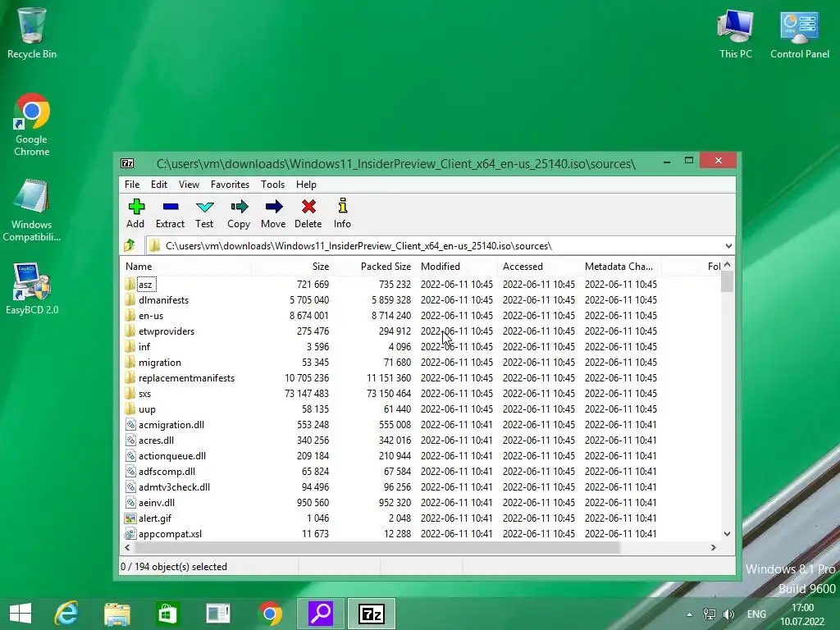Screen dimensions: 840x630
Task: Select Control Panel desktop icon
Action: [x=799, y=34]
